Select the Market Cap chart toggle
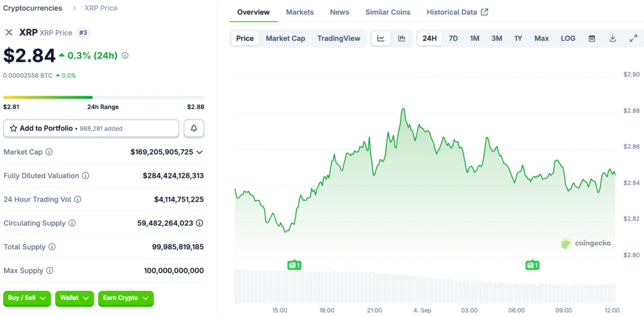This screenshot has width=644, height=316. point(286,38)
